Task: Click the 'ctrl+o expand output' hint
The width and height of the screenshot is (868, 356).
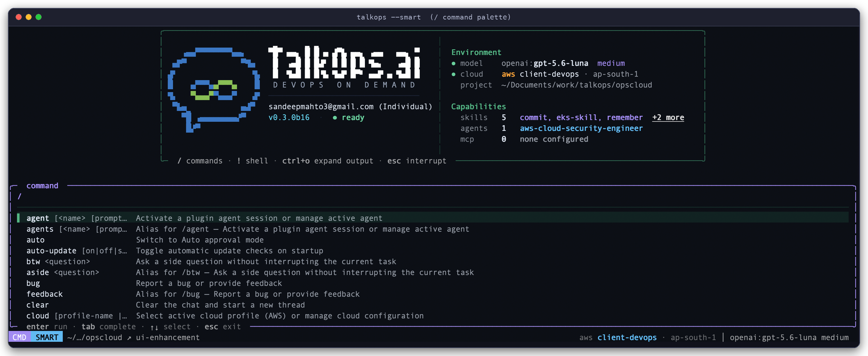Action: (x=327, y=161)
